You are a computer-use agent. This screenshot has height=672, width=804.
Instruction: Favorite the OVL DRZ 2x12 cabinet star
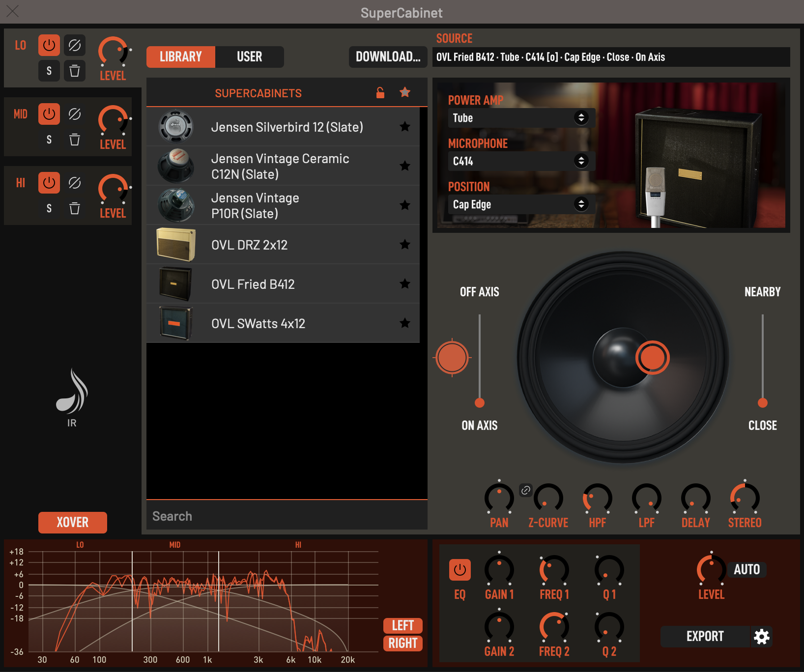[x=405, y=245]
